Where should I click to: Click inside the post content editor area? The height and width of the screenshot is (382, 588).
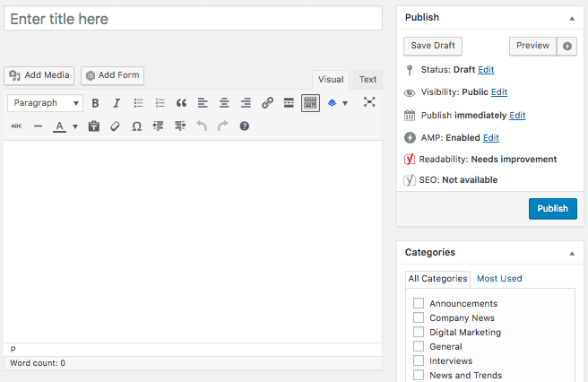193,241
